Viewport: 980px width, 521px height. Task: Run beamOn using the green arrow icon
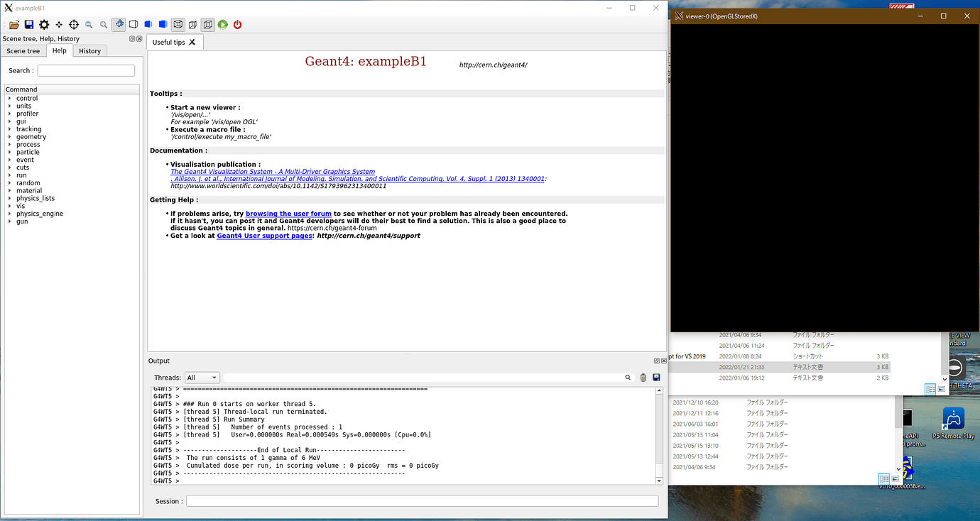coord(222,24)
